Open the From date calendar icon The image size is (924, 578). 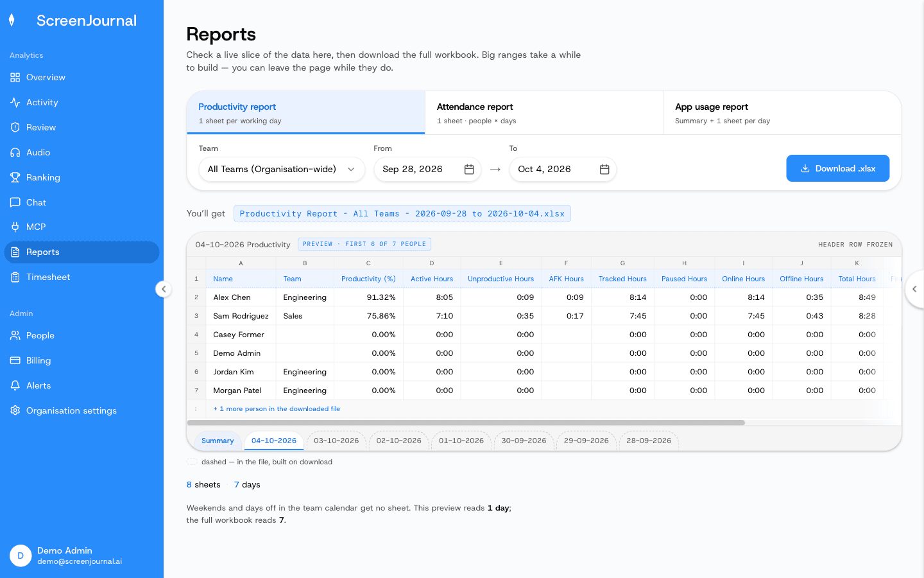tap(469, 170)
